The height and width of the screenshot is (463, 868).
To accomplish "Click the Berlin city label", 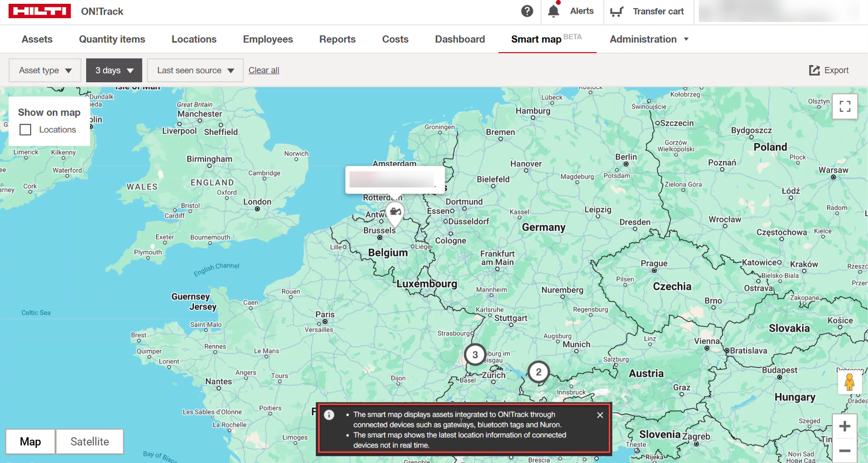I will [626, 157].
